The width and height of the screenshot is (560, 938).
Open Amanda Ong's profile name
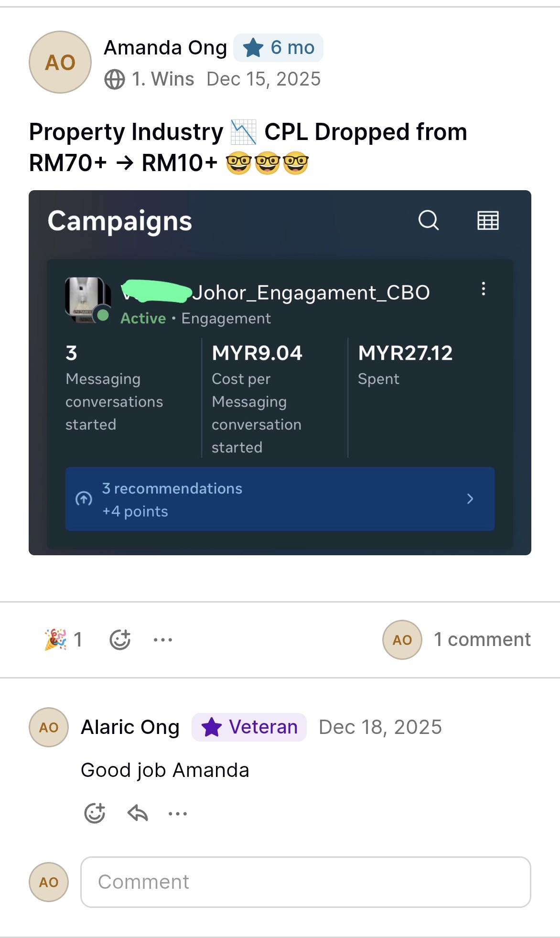click(x=165, y=48)
